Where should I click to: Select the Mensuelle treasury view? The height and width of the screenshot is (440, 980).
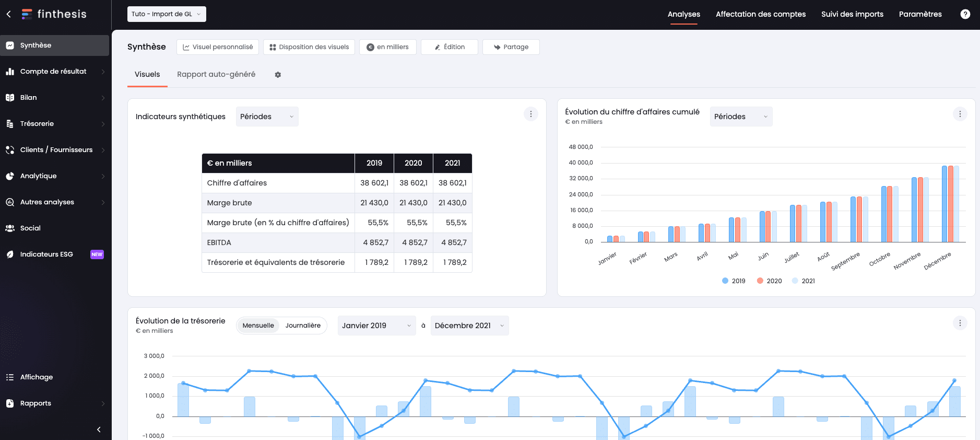(258, 326)
